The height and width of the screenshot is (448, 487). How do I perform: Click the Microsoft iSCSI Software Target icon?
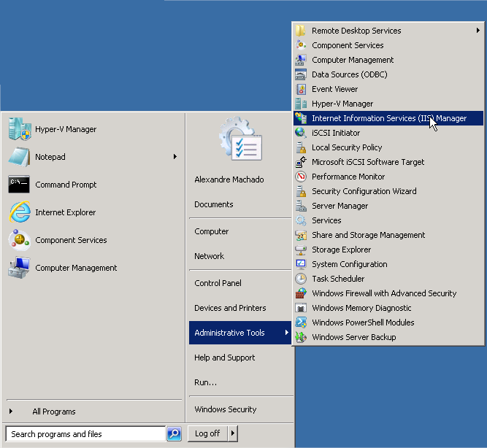point(300,162)
